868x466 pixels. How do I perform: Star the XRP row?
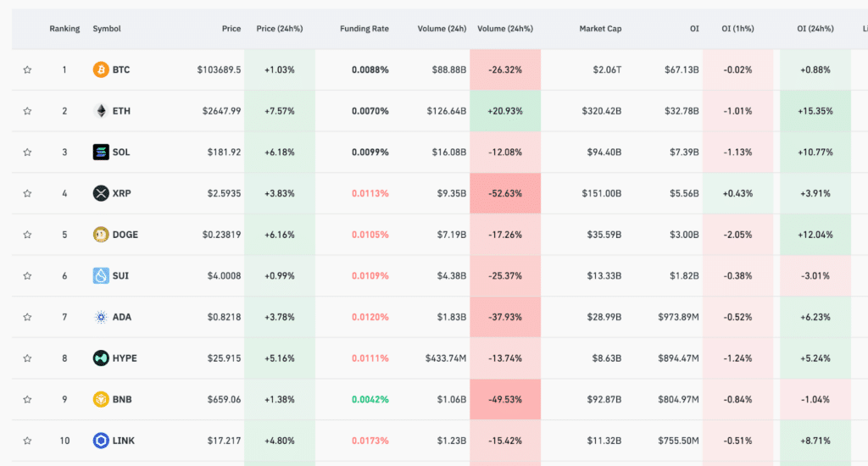[x=27, y=194]
